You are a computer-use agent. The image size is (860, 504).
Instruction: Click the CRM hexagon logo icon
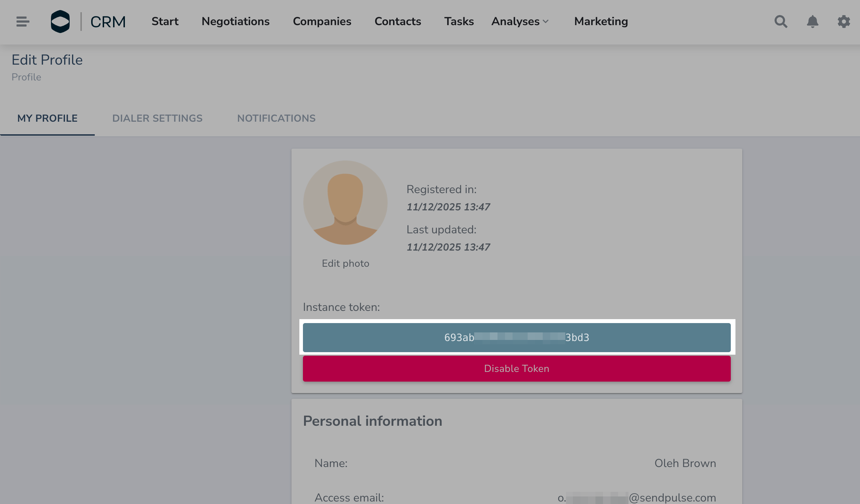pos(60,22)
